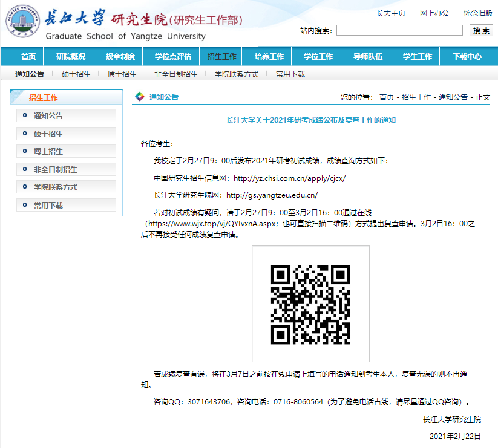This screenshot has height=448, width=498.
Task: Open the 研院概况 navigation menu
Action: coord(71,57)
